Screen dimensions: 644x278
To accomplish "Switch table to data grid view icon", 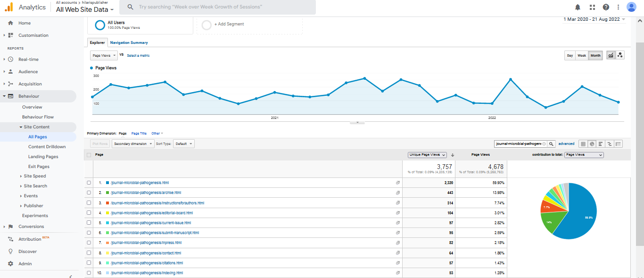I will 583,144.
